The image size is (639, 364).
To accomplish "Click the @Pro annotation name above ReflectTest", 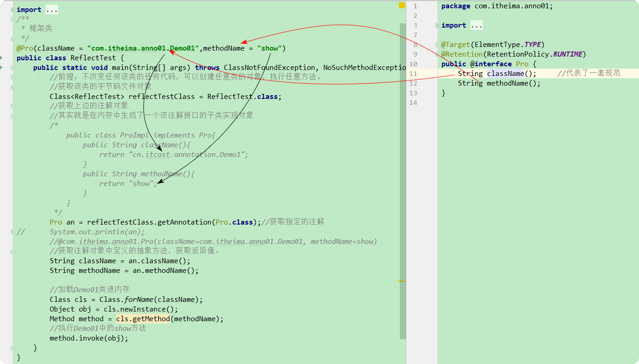I will click(x=25, y=48).
